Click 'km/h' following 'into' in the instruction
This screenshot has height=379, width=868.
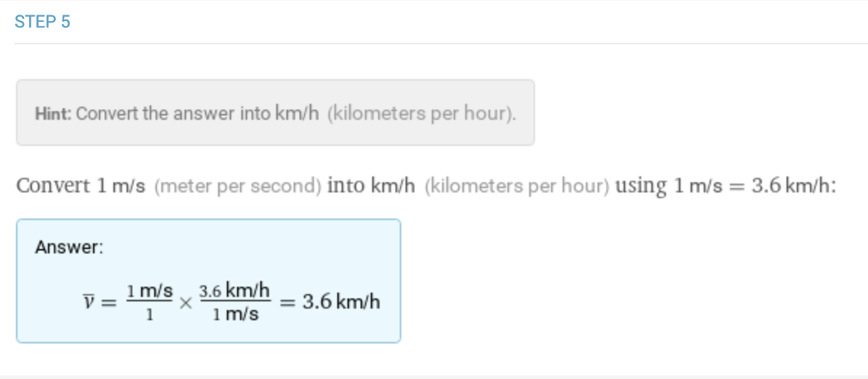click(393, 186)
